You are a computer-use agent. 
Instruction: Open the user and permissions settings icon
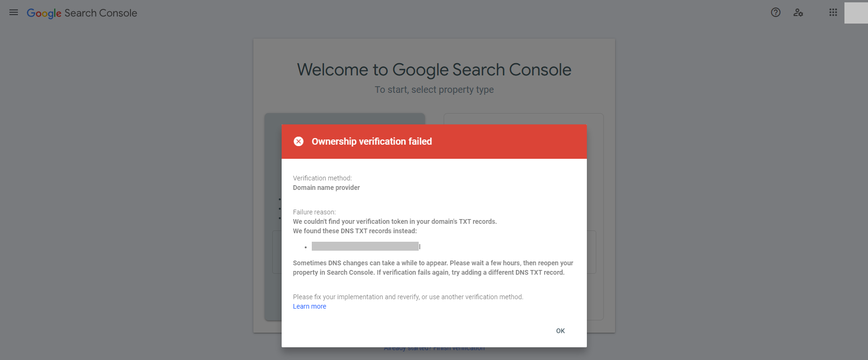798,13
